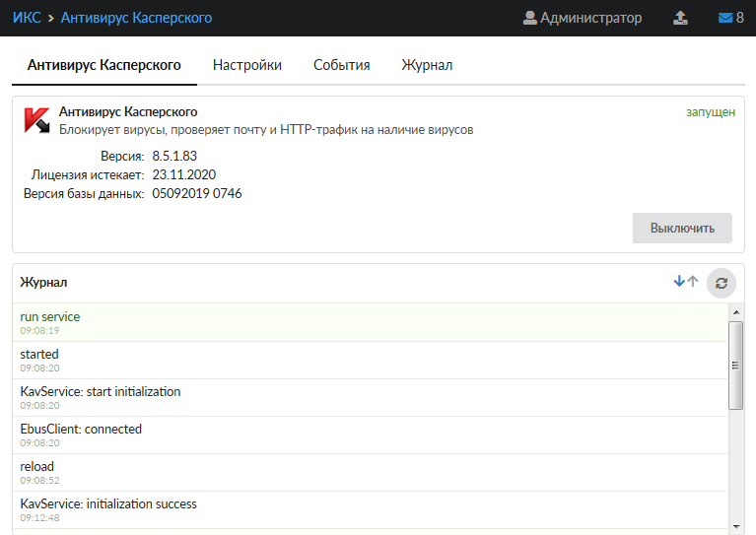Click the Kaspersky antivirus logo icon

tap(37, 120)
